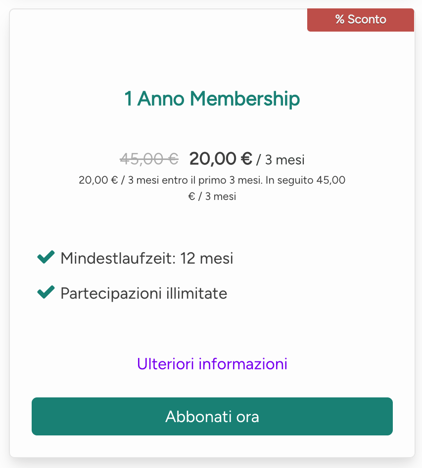Screen dimensions: 422x468
Task: Open the Ulteriori informazioni link
Action: (x=212, y=364)
